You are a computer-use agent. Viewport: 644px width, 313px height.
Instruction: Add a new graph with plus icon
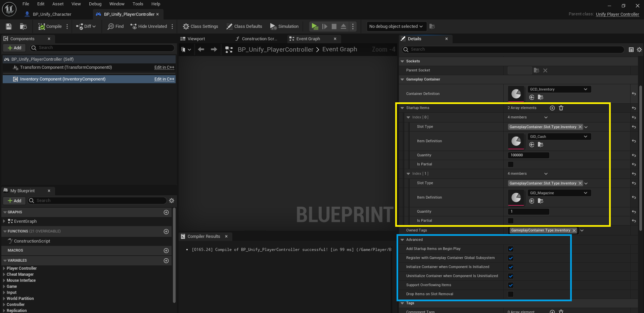[166, 212]
